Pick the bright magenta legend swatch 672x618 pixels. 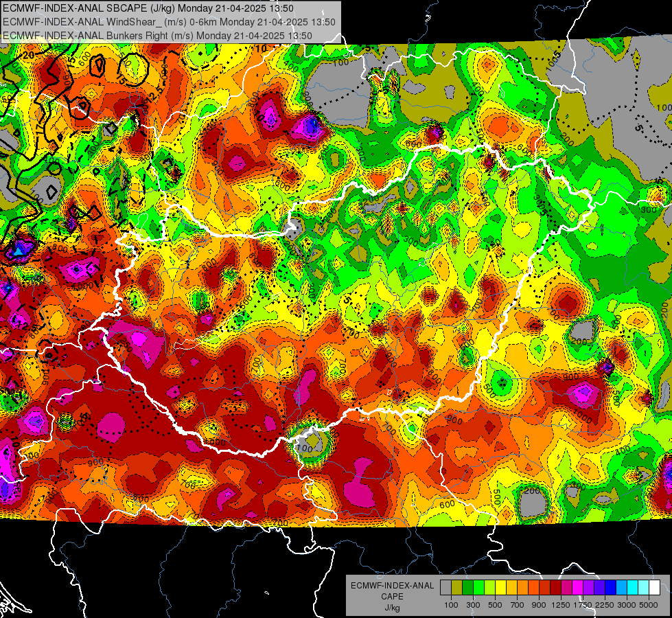pos(578,588)
